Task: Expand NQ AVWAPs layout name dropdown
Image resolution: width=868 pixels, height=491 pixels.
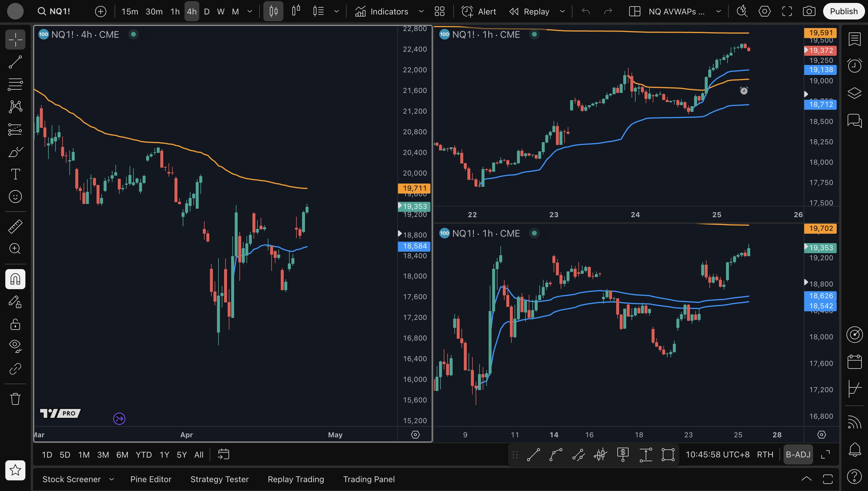Action: pyautogui.click(x=718, y=12)
